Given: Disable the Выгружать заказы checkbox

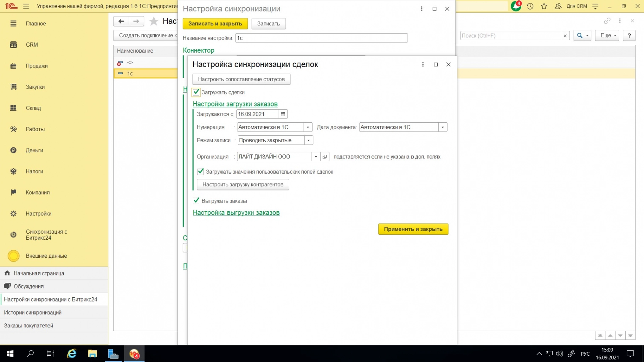Looking at the screenshot, I should (196, 201).
